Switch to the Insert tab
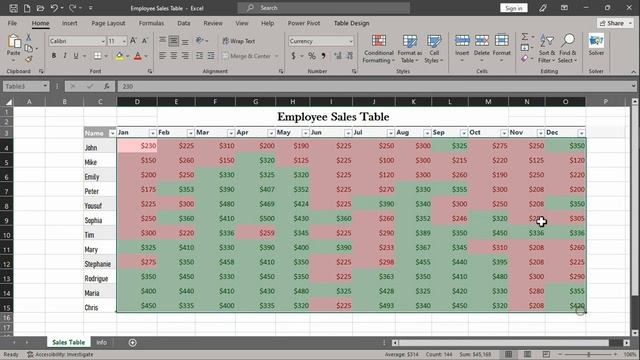 [x=69, y=23]
